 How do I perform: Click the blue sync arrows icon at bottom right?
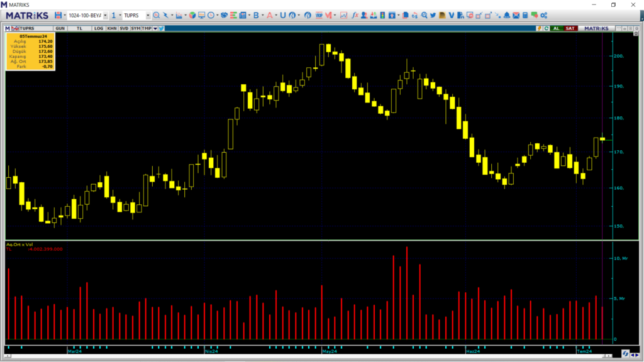626,353
